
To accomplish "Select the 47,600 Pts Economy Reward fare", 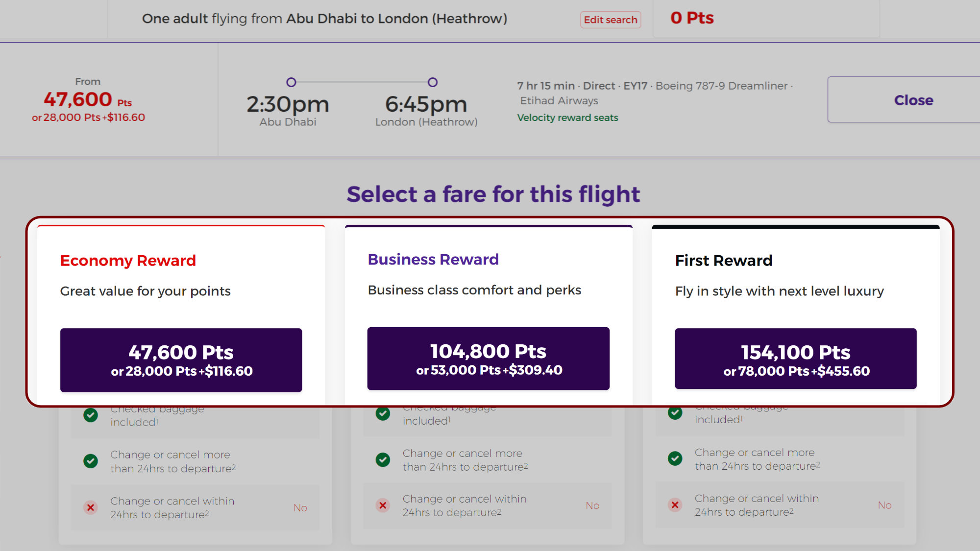I will pyautogui.click(x=181, y=359).
